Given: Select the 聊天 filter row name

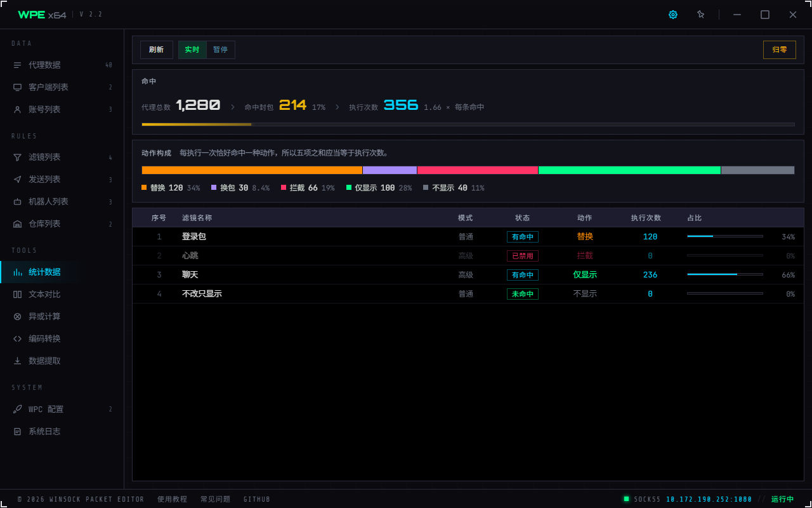Looking at the screenshot, I should (x=190, y=274).
